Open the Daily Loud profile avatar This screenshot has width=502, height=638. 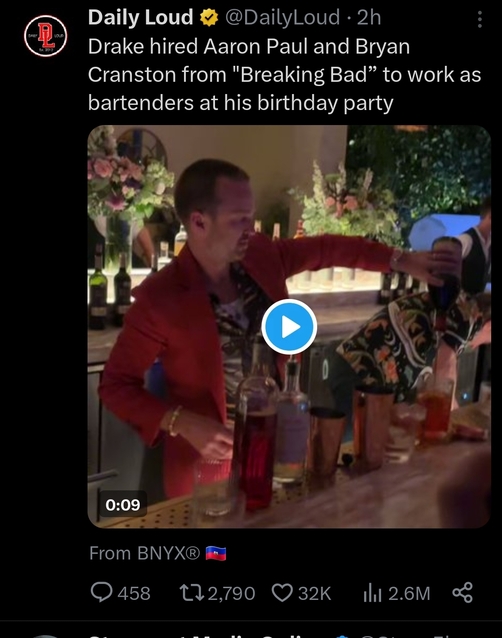tap(45, 36)
